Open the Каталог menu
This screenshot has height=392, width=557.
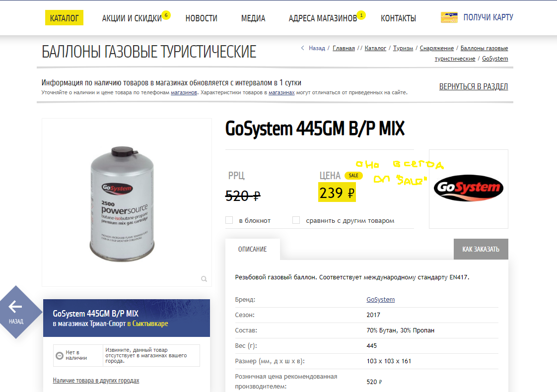pyautogui.click(x=65, y=18)
